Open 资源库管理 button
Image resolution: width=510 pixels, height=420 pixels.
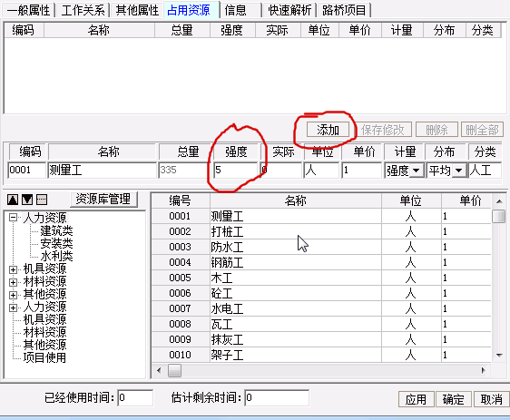103,199
